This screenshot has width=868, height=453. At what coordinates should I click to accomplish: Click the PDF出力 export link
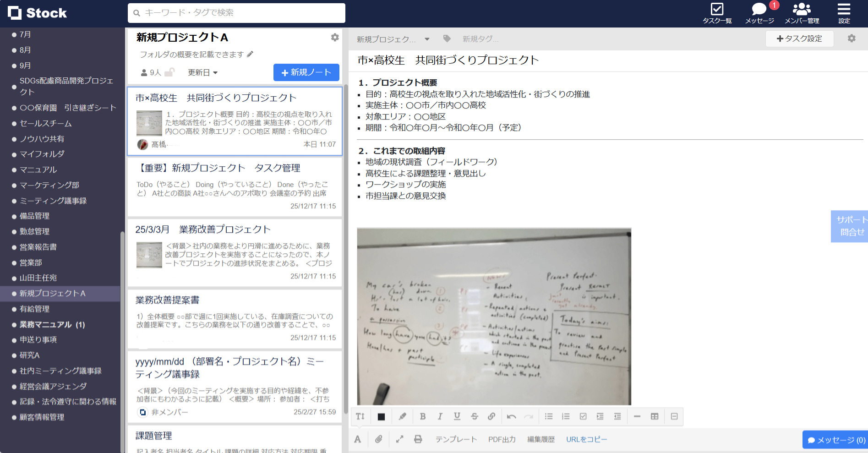pos(502,439)
